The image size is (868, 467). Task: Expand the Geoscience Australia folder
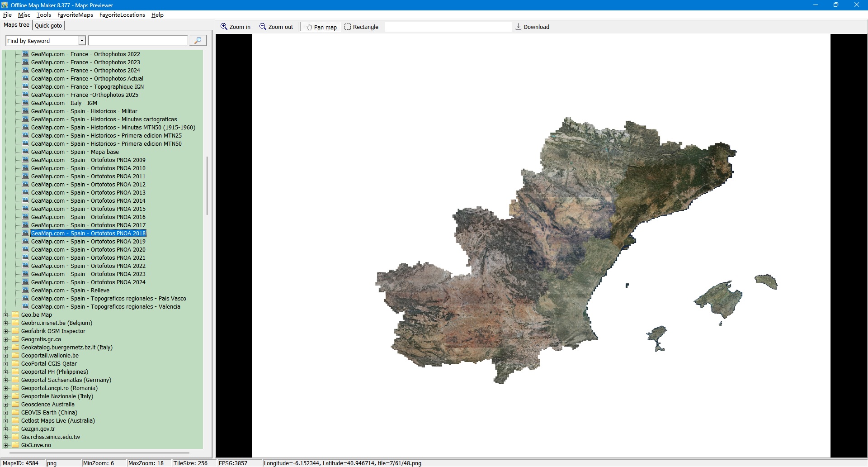pyautogui.click(x=6, y=405)
